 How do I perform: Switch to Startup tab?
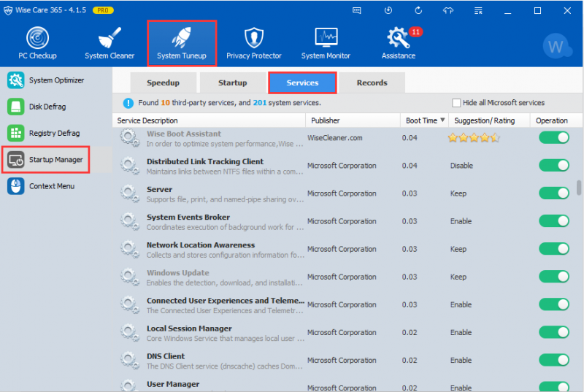click(x=232, y=82)
